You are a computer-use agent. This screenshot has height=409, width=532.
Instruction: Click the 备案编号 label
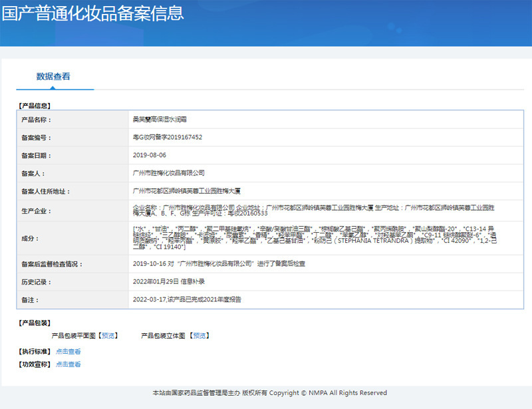pyautogui.click(x=37, y=138)
